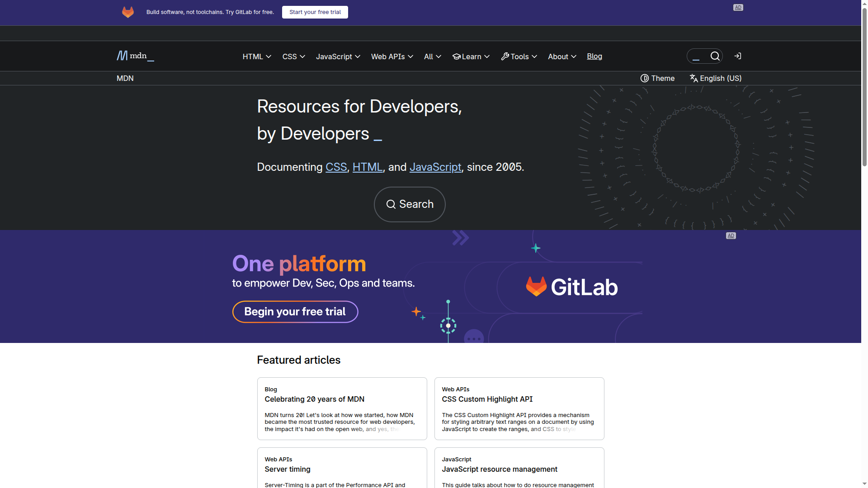Toggle the Theme switcher

click(x=658, y=78)
